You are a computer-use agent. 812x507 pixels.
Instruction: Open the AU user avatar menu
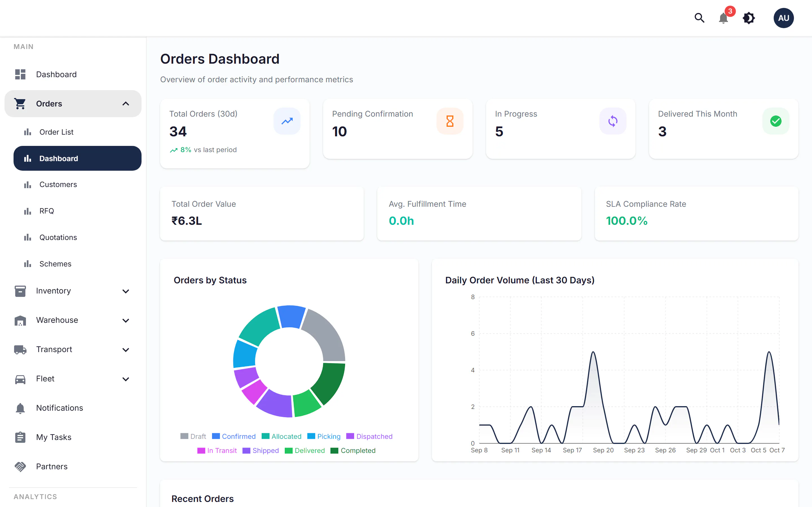pyautogui.click(x=784, y=18)
